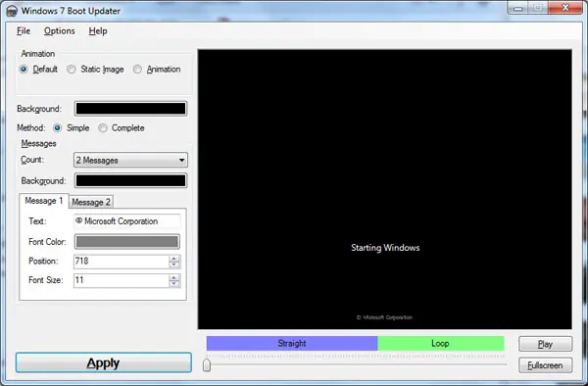
Task: Click the Microsoft Corporation copyright text in preview
Action: coord(384,317)
